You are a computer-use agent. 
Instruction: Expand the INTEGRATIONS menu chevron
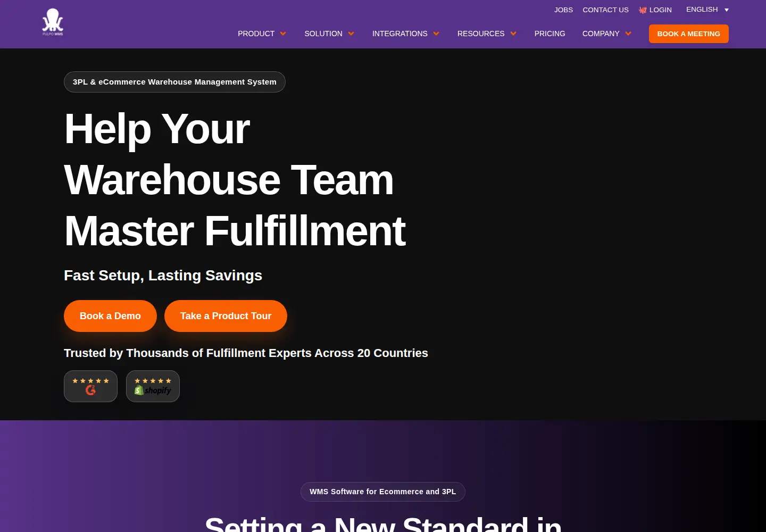point(436,34)
